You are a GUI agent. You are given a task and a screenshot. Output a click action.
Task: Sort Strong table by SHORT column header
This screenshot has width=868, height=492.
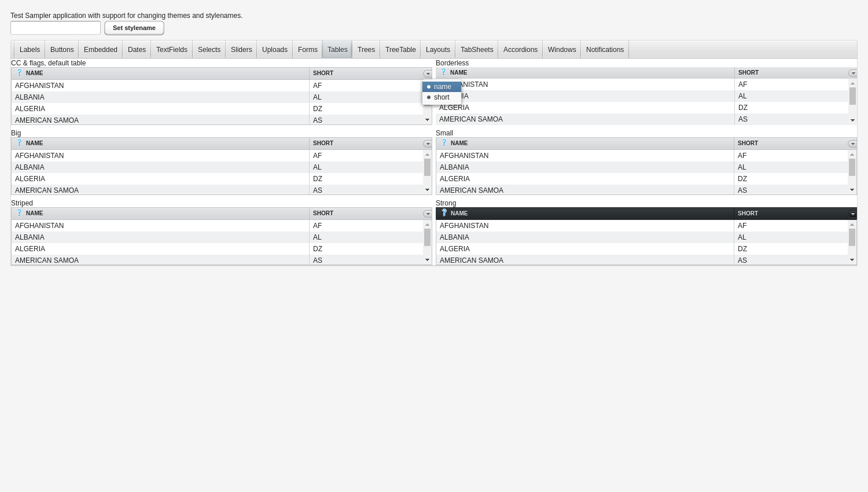pyautogui.click(x=790, y=214)
